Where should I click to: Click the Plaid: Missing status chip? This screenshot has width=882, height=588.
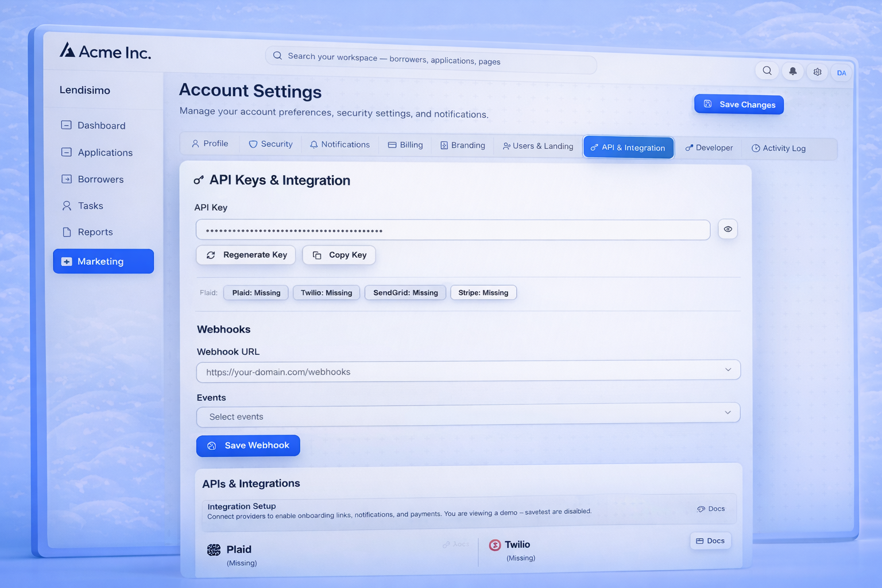256,293
